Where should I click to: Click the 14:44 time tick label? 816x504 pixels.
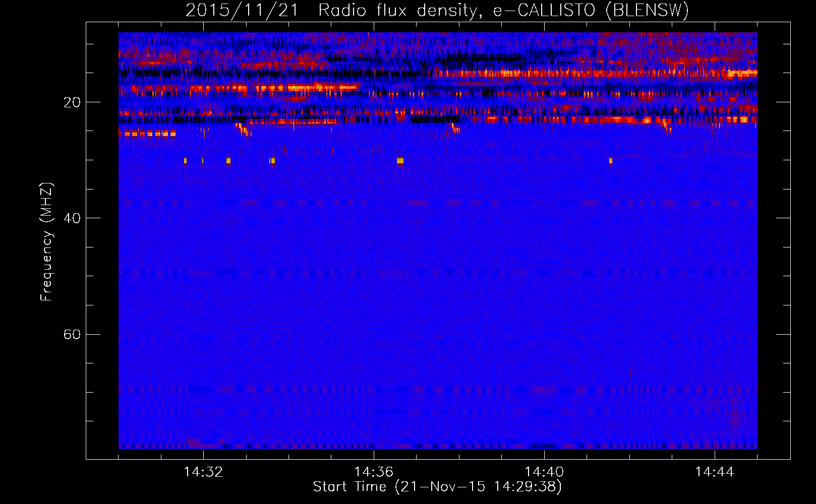715,472
